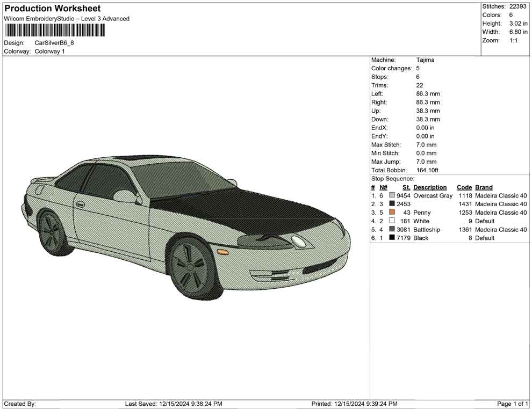This screenshot has width=532, height=409.
Task: Select the Penny orange color swatch
Action: click(x=392, y=213)
